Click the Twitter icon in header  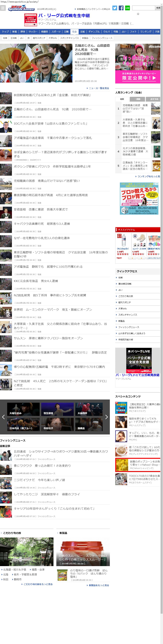115,8
